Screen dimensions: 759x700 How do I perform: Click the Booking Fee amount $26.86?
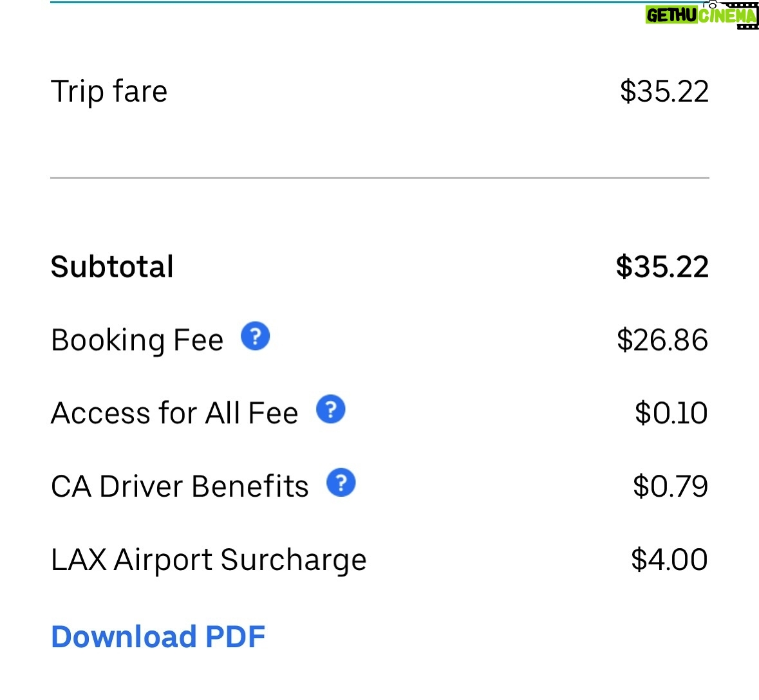point(662,340)
